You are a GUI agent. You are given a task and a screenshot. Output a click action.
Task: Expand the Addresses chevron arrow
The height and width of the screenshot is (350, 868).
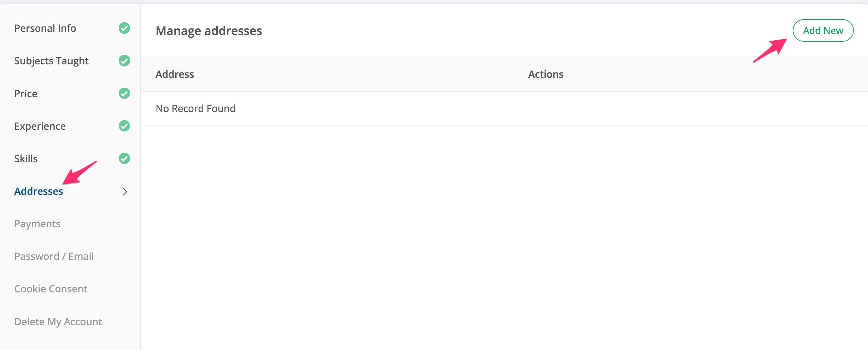coord(125,192)
